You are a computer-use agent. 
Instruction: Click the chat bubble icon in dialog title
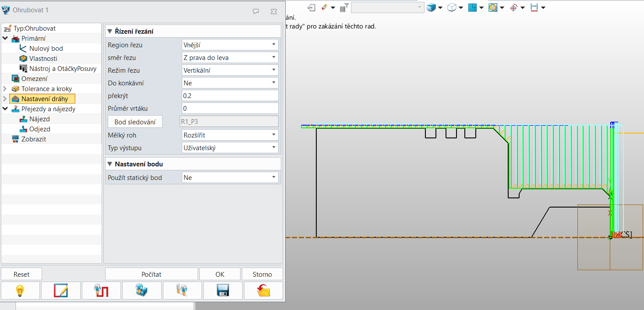tap(256, 11)
